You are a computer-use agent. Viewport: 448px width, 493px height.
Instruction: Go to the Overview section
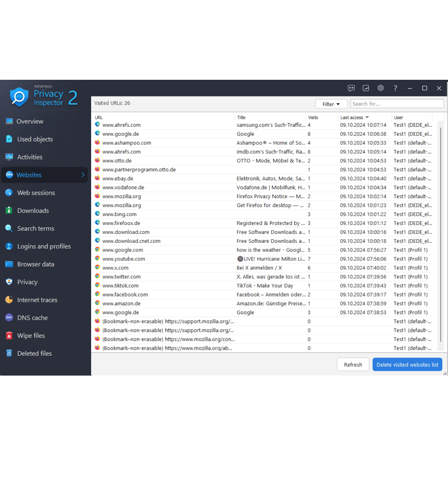click(x=30, y=121)
